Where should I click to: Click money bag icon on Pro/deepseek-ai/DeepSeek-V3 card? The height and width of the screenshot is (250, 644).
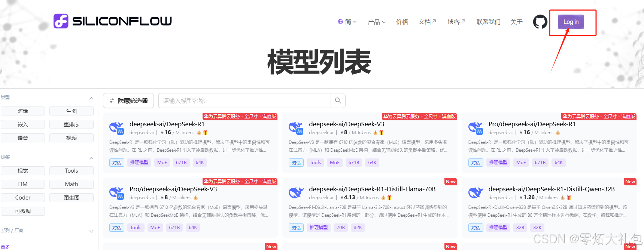pos(195,198)
